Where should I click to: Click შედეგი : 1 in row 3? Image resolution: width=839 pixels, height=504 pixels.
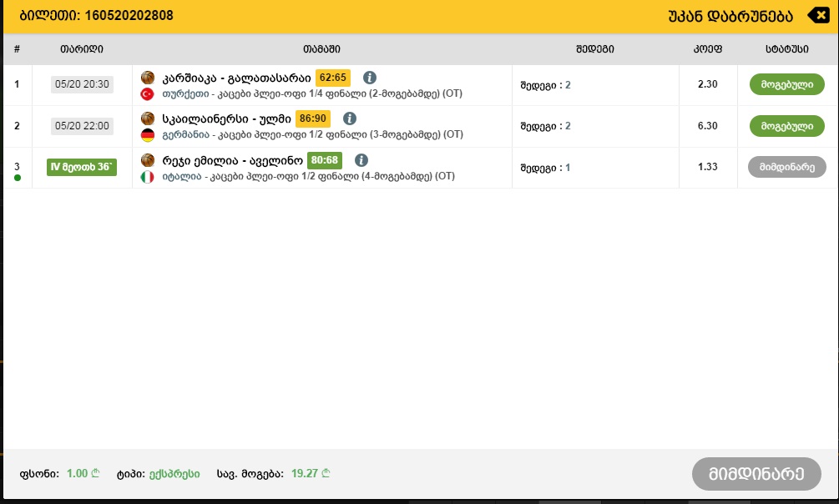pyautogui.click(x=545, y=168)
